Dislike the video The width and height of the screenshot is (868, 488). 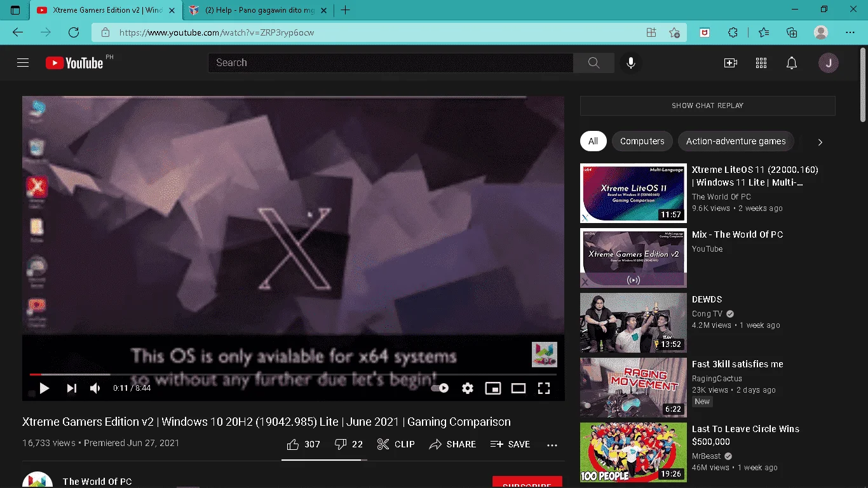tap(348, 444)
